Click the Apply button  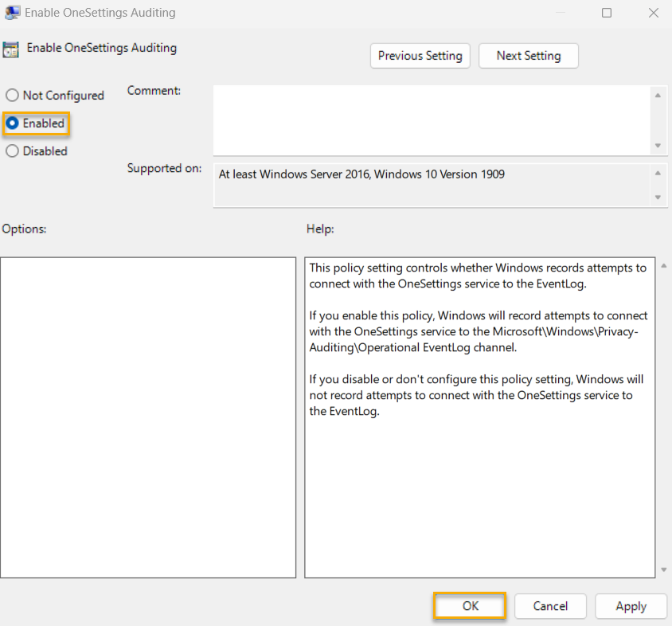pos(631,606)
